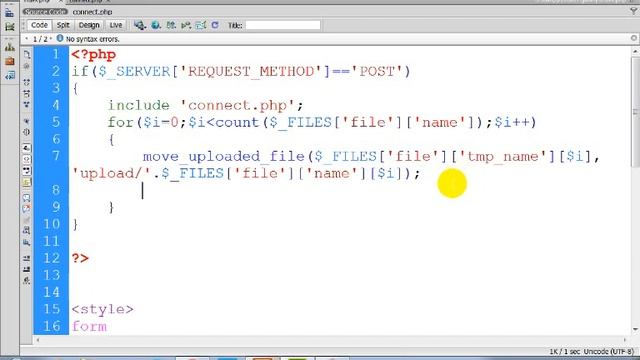Go to previous item using arrow before 1/2
This screenshot has height=360, width=640.
27,39
